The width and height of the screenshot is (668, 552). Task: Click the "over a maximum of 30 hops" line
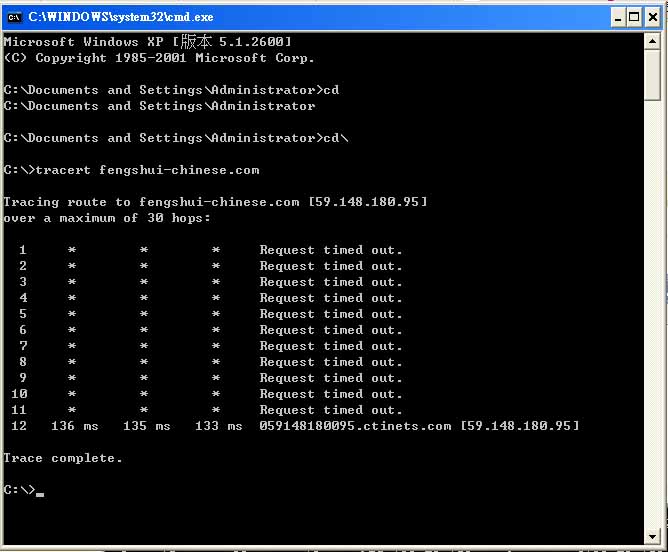[107, 218]
